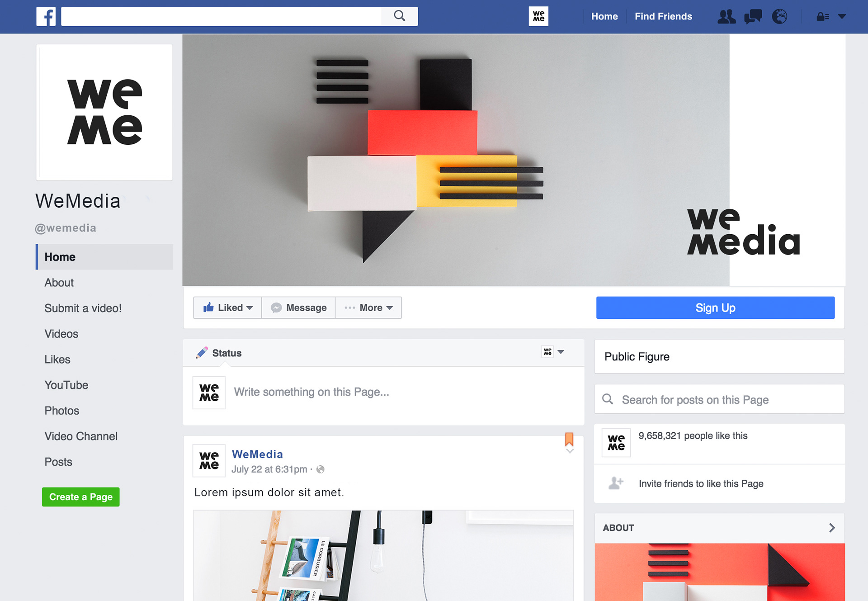Click the orange bookmark icon on post
This screenshot has height=601, width=868.
[569, 439]
